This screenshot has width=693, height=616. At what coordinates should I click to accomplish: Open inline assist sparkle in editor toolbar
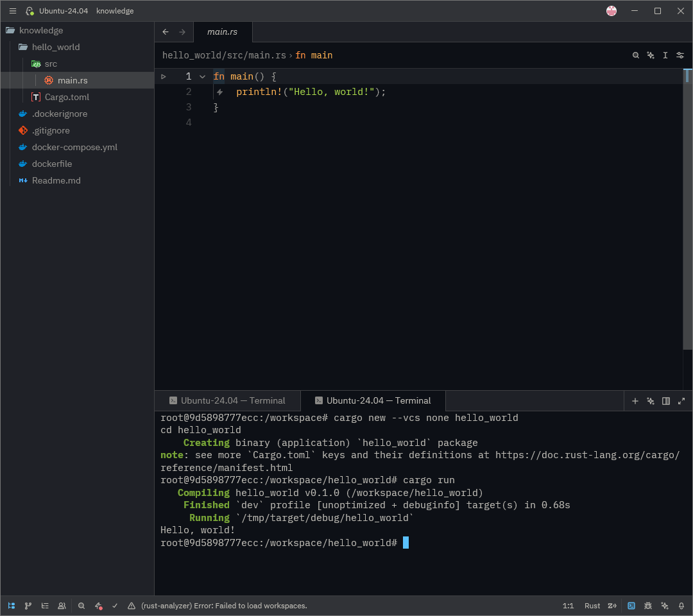pyautogui.click(x=651, y=55)
